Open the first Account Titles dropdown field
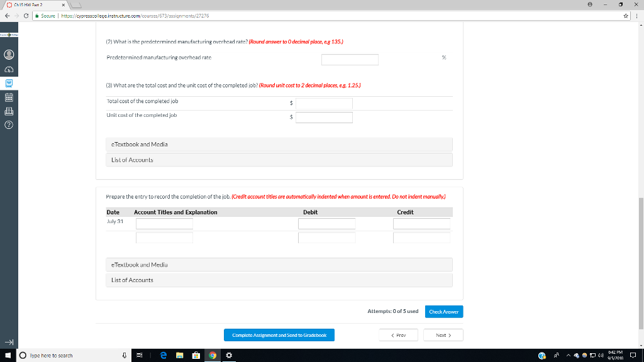This screenshot has width=644, height=362. (164, 224)
